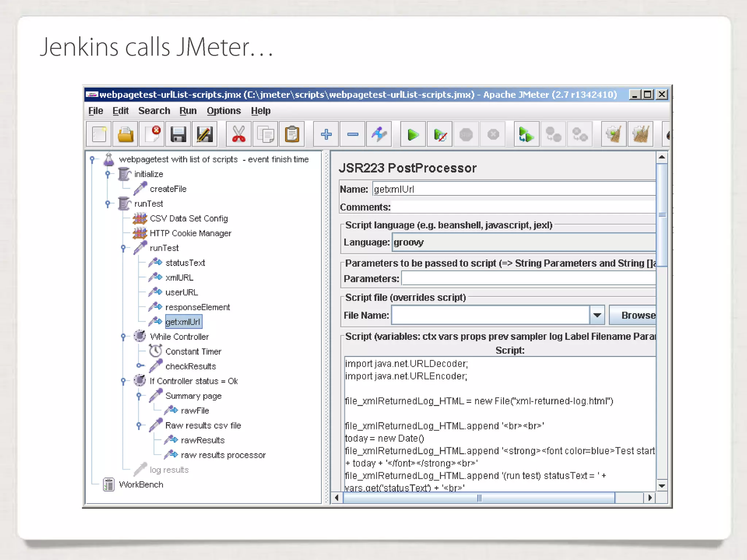
Task: Click the greyed Shutdown icon
Action: [x=493, y=134]
